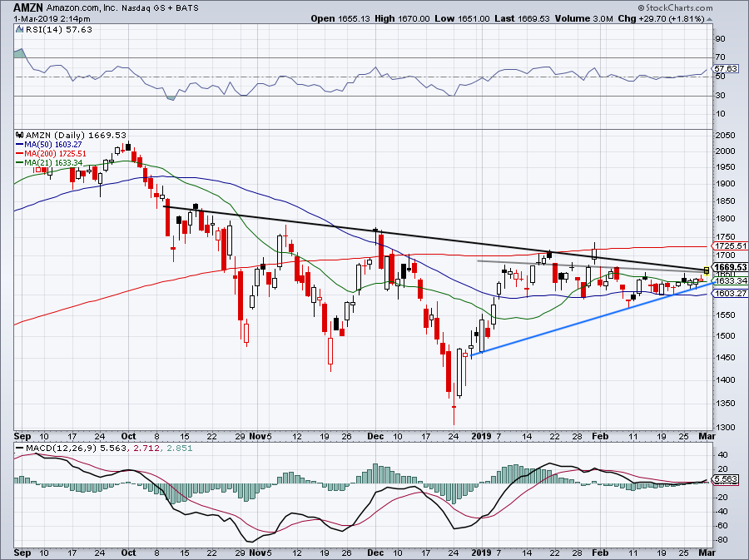Click the Dec label on price date axis
This screenshot has width=749, height=560.
[x=376, y=436]
